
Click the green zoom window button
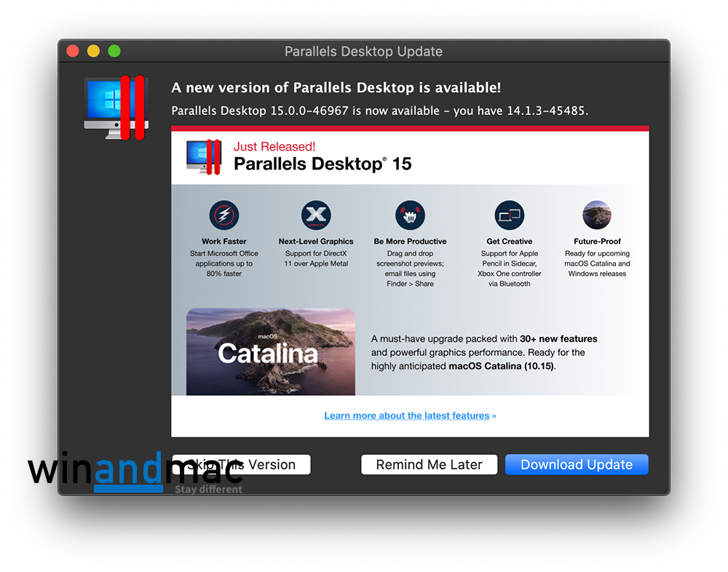tap(114, 51)
